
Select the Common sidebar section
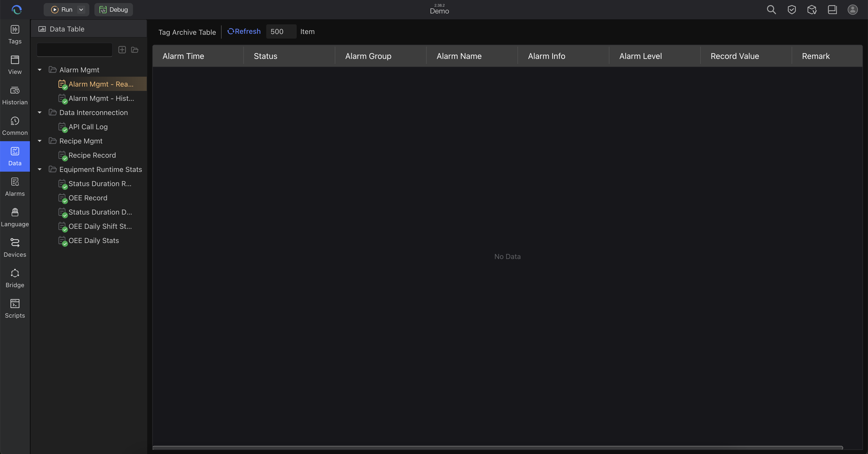click(15, 125)
